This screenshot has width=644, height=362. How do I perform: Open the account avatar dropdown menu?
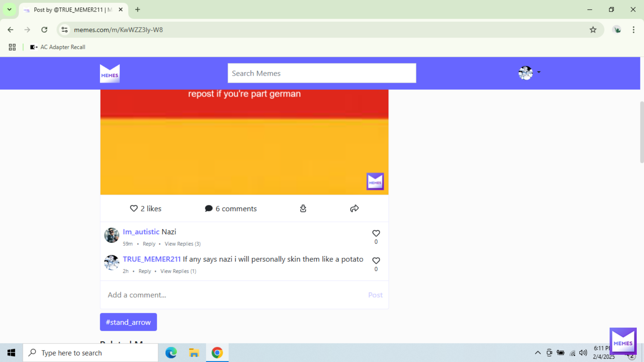pyautogui.click(x=529, y=73)
